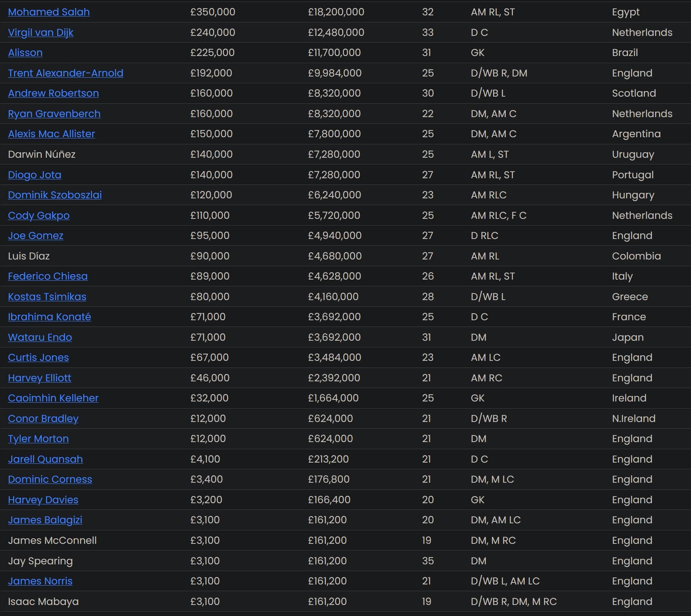Select the D/WB L, AM LC position text
This screenshot has width=691, height=616.
tap(505, 581)
